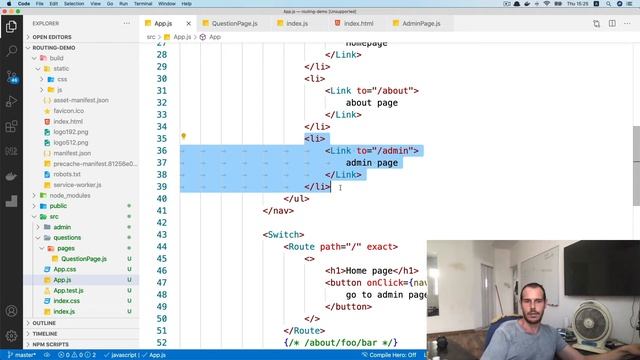Open the Manage gear icon
Image resolution: width=640 pixels, height=360 pixels.
click(x=11, y=336)
